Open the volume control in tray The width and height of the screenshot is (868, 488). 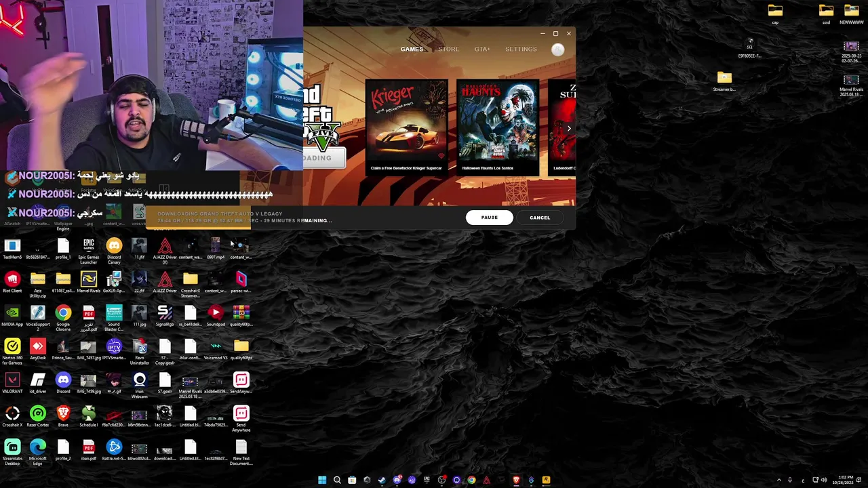(x=824, y=480)
